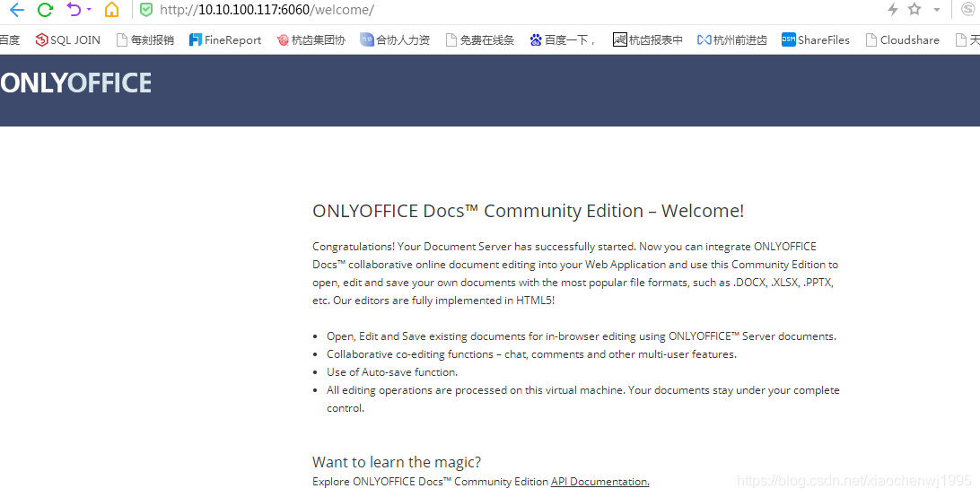
Task: Click the green security shield icon
Action: pyautogui.click(x=145, y=10)
